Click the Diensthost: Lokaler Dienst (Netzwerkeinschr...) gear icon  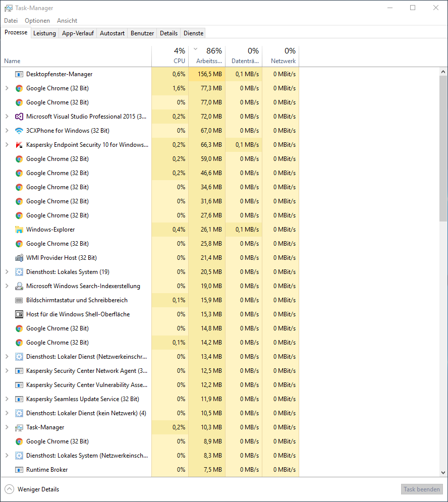19,357
